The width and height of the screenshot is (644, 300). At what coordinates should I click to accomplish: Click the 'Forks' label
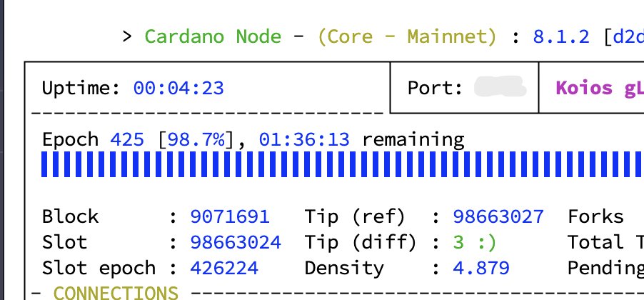coord(595,216)
